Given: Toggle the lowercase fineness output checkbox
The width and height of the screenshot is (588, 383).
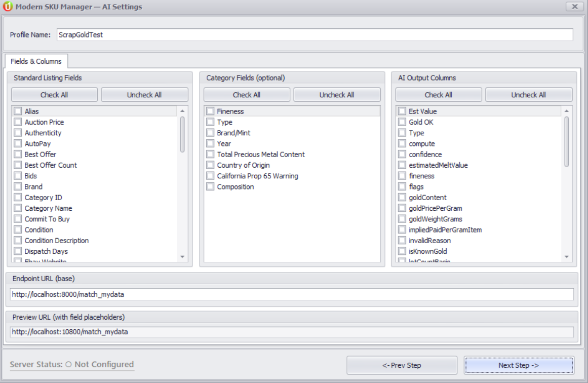Looking at the screenshot, I should (402, 176).
